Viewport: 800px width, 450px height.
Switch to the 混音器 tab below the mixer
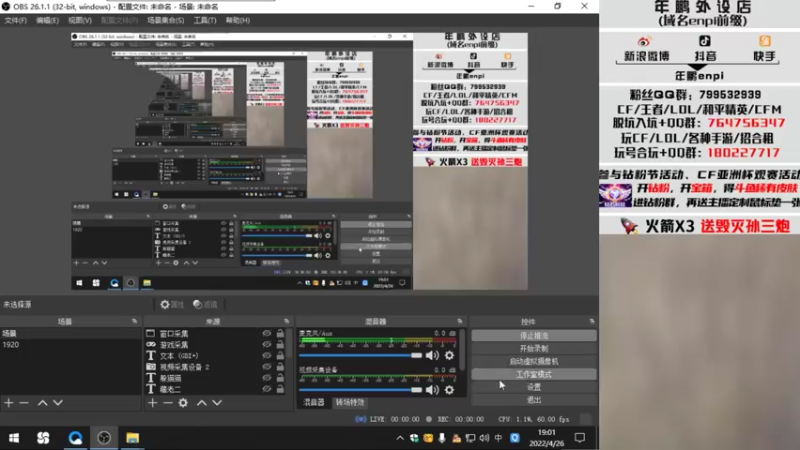click(x=313, y=403)
